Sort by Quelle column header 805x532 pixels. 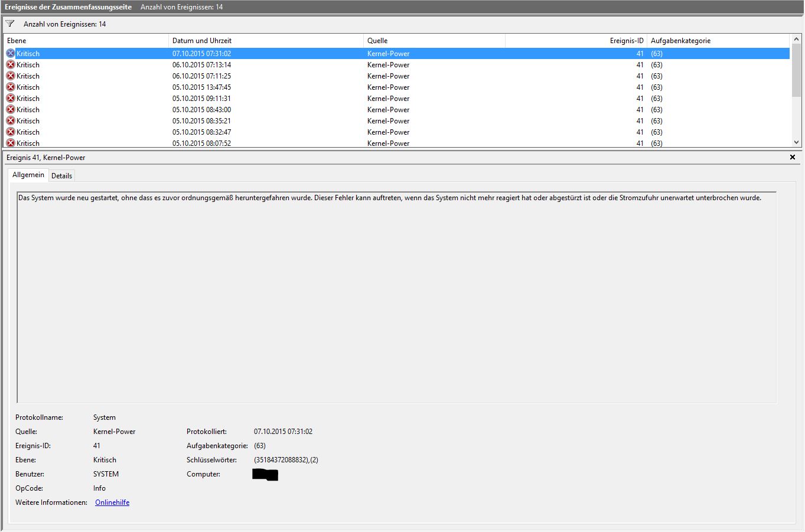[x=434, y=41]
